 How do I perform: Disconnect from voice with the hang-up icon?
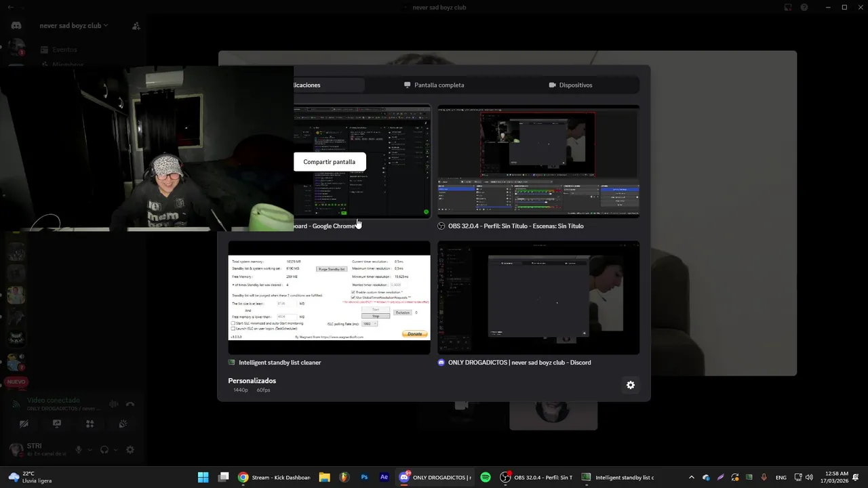[130, 404]
